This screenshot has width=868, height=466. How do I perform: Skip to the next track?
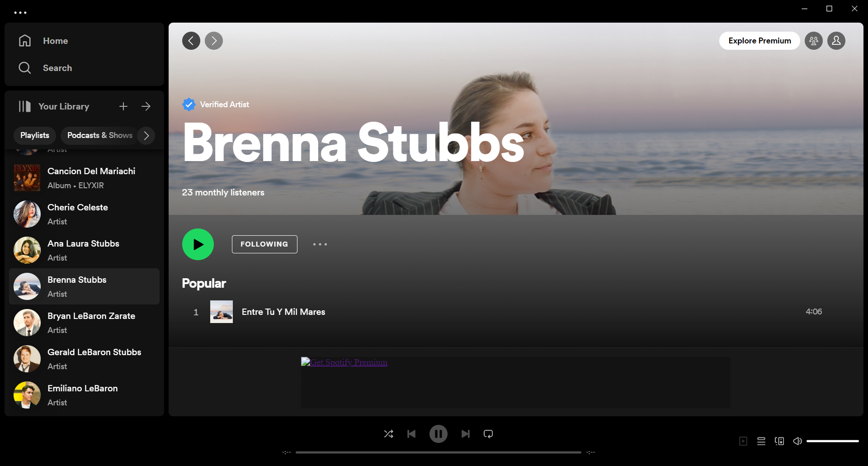click(x=465, y=434)
